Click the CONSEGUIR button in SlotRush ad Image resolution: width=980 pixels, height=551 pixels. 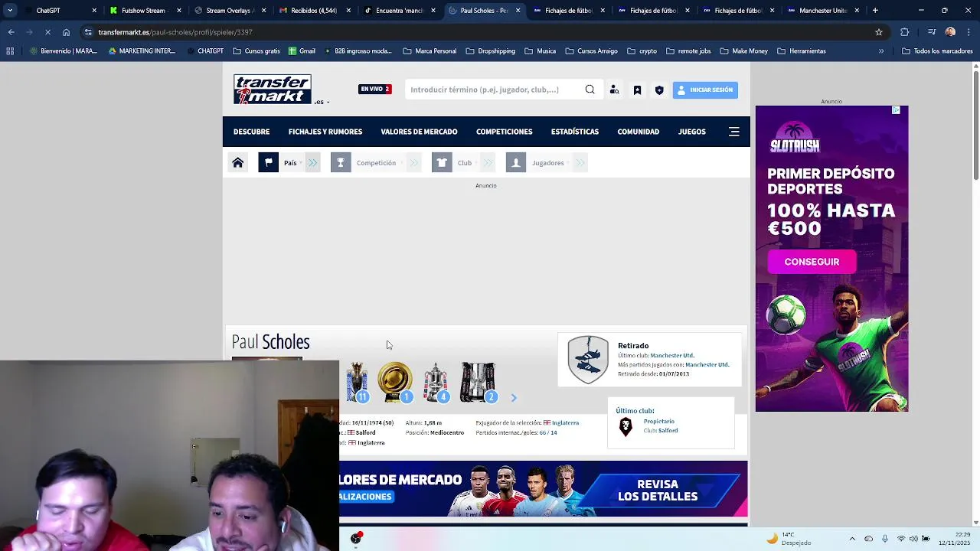point(812,262)
